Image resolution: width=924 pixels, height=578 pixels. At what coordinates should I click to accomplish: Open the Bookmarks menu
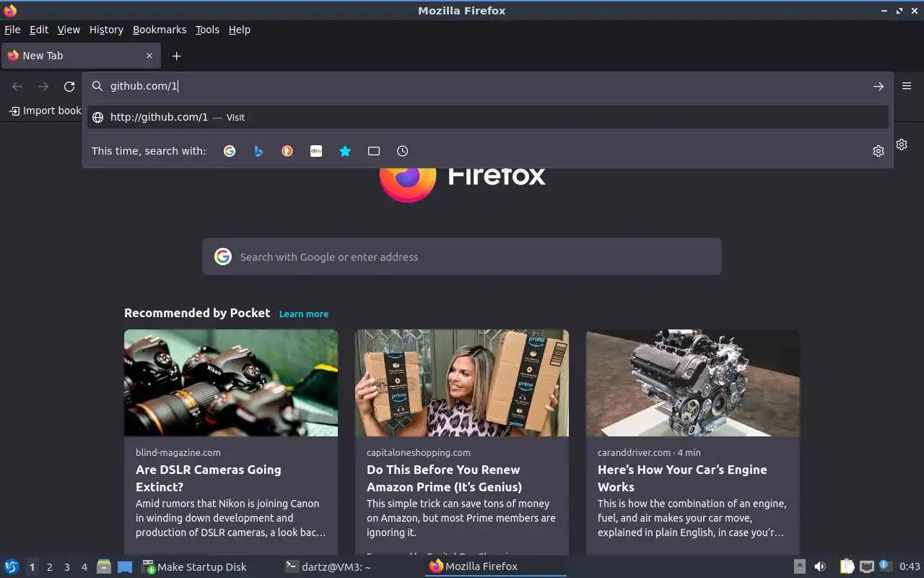[x=160, y=30]
